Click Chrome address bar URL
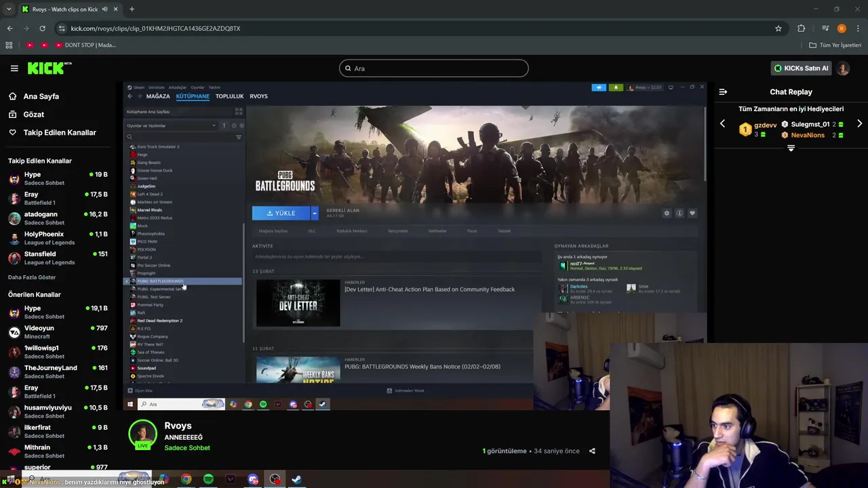 tap(155, 28)
